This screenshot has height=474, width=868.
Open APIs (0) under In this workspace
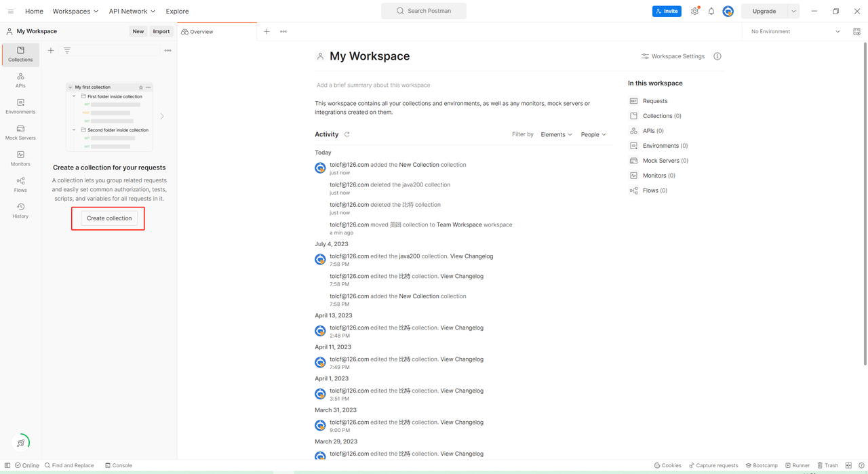coord(647,131)
